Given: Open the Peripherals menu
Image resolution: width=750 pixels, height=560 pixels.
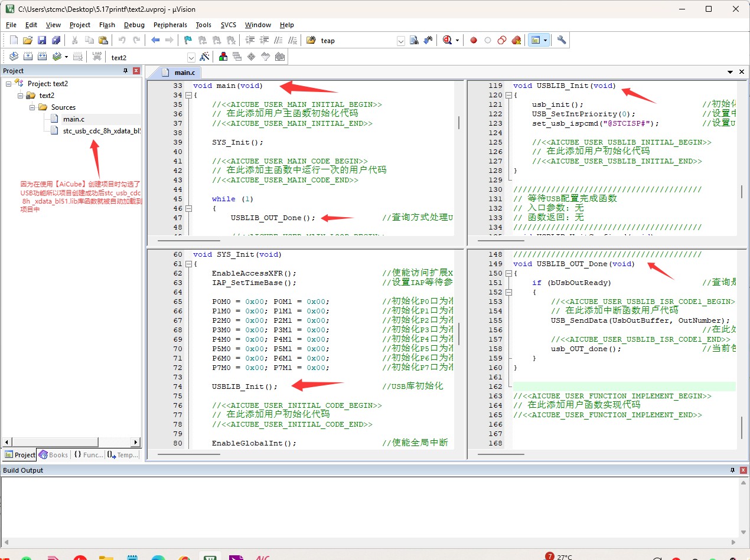Looking at the screenshot, I should coord(170,25).
